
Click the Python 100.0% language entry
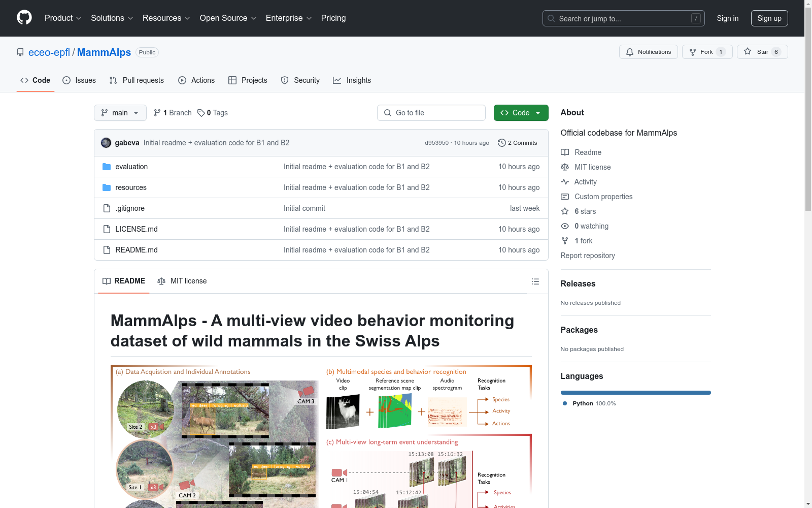click(589, 403)
